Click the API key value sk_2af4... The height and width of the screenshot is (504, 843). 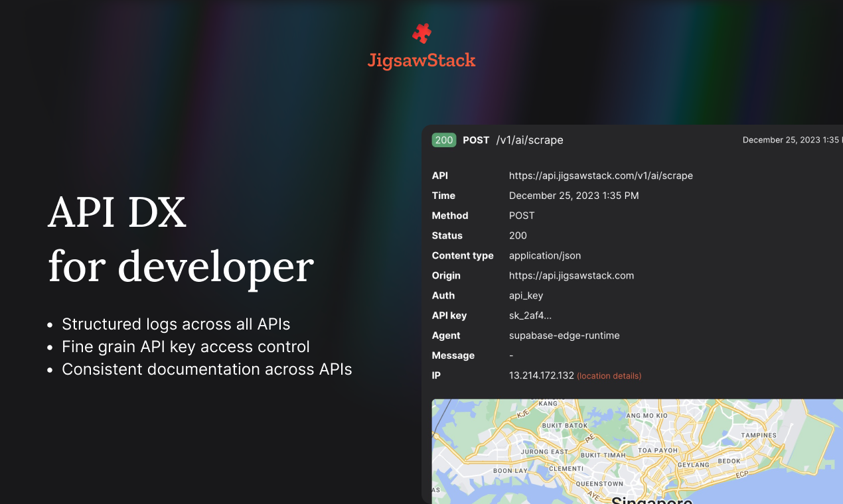[x=530, y=316]
